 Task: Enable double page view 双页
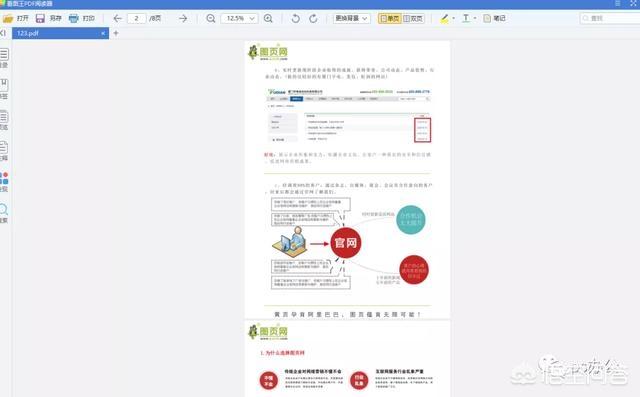(x=413, y=18)
